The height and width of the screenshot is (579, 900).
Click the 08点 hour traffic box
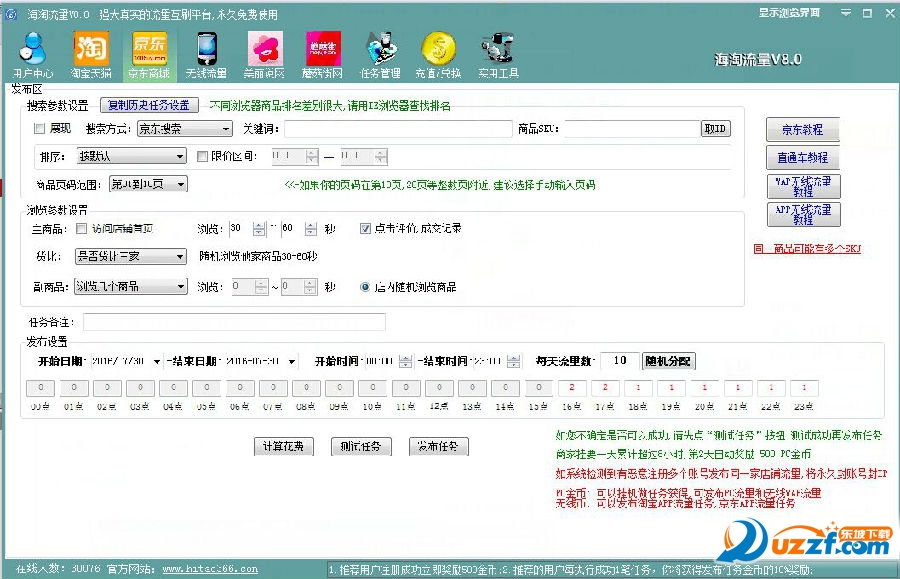[x=307, y=388]
